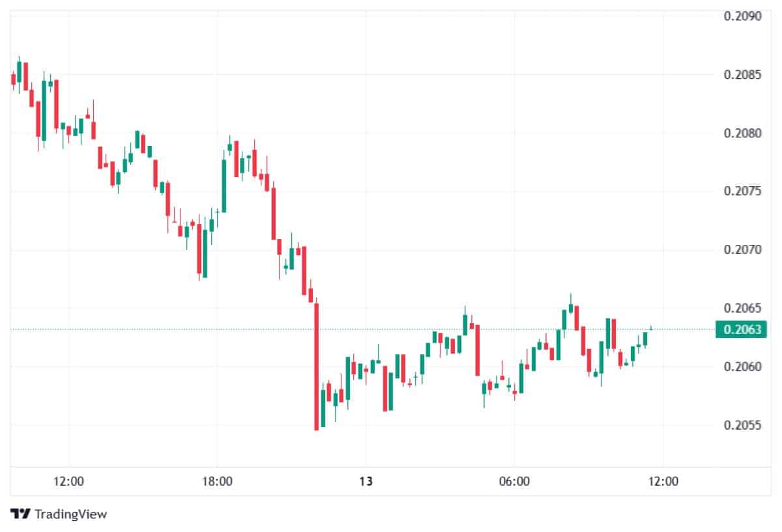Click the 0.2075 price scale value
This screenshot has height=532, width=782.
point(742,191)
